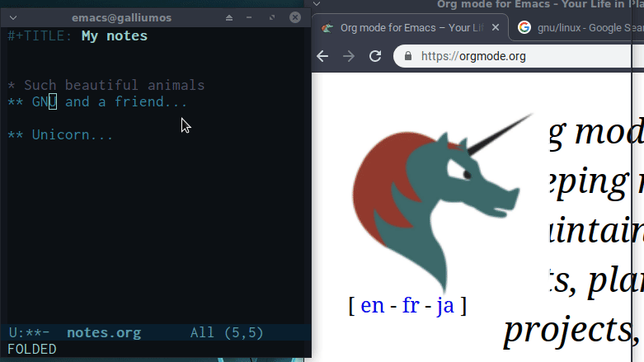Close the 'Org mode for Emacs' tab
The width and height of the screenshot is (644, 362).
[496, 27]
